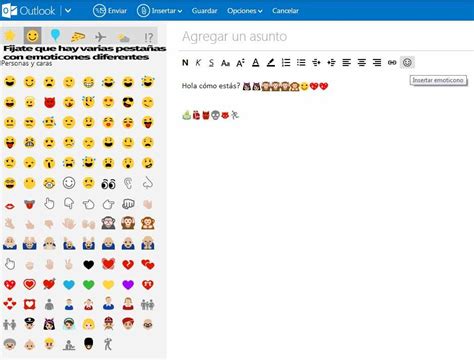Insert the heart with arrow emoticon

pos(49,284)
